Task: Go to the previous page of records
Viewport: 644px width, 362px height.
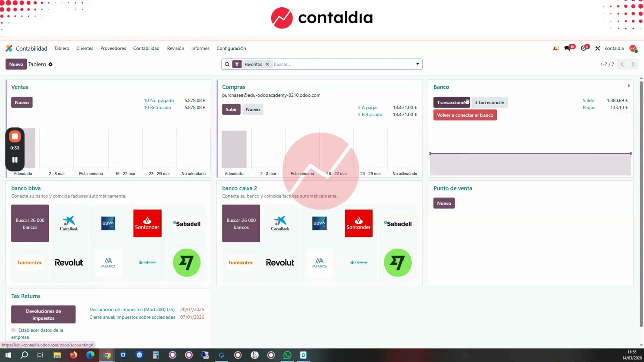Action: click(622, 64)
